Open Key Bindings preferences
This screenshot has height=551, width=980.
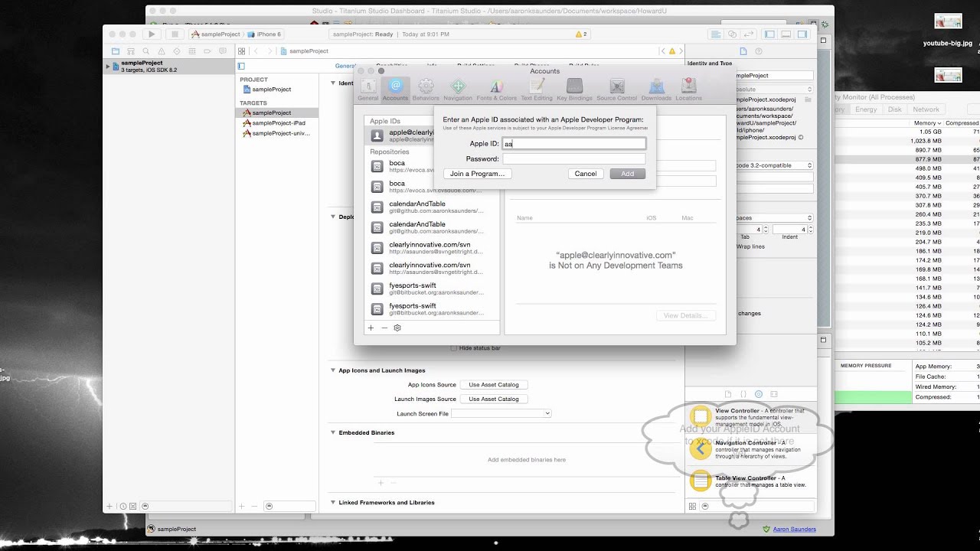tap(574, 90)
